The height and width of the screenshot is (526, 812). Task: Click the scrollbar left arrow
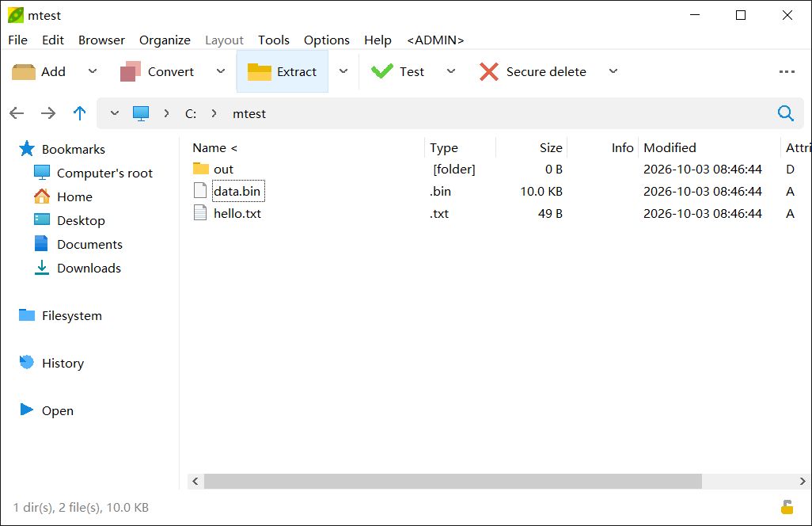coord(195,481)
